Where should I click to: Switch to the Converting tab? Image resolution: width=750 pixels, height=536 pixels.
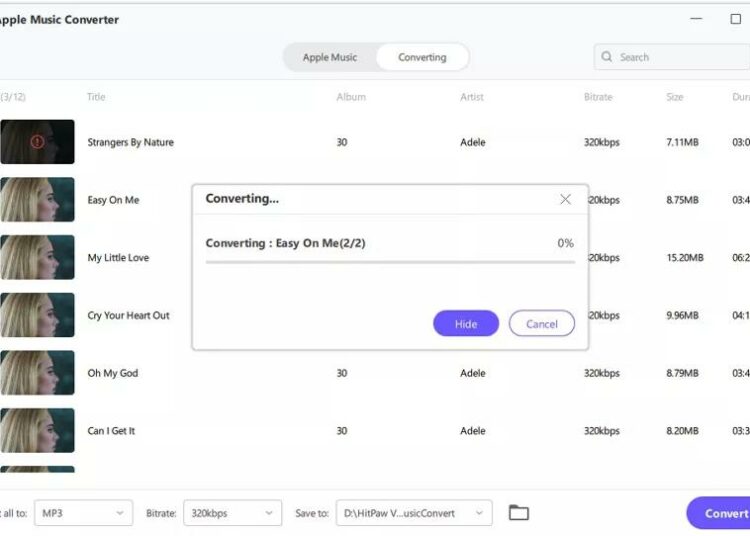coord(422,57)
